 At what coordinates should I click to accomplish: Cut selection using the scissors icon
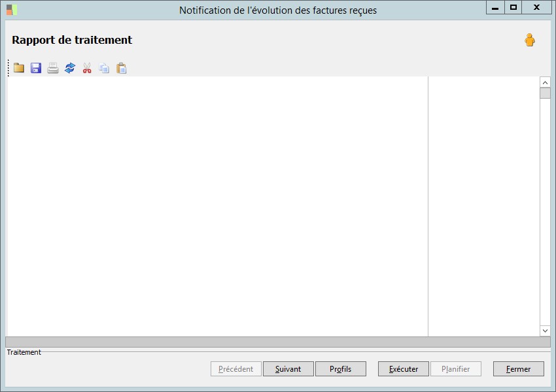tap(87, 68)
